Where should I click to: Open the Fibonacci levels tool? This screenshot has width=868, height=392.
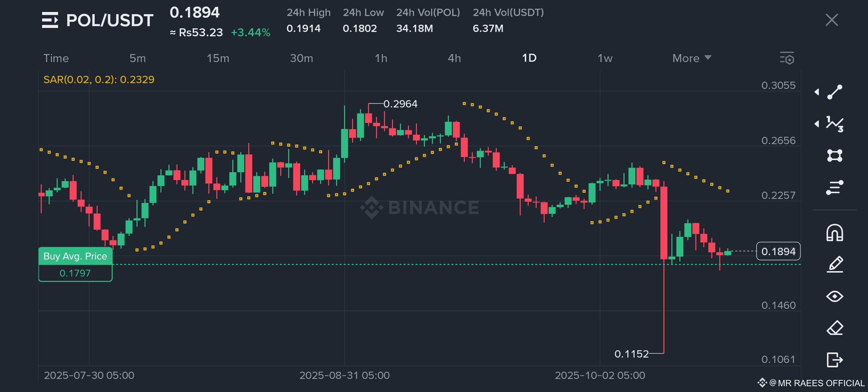point(835,187)
